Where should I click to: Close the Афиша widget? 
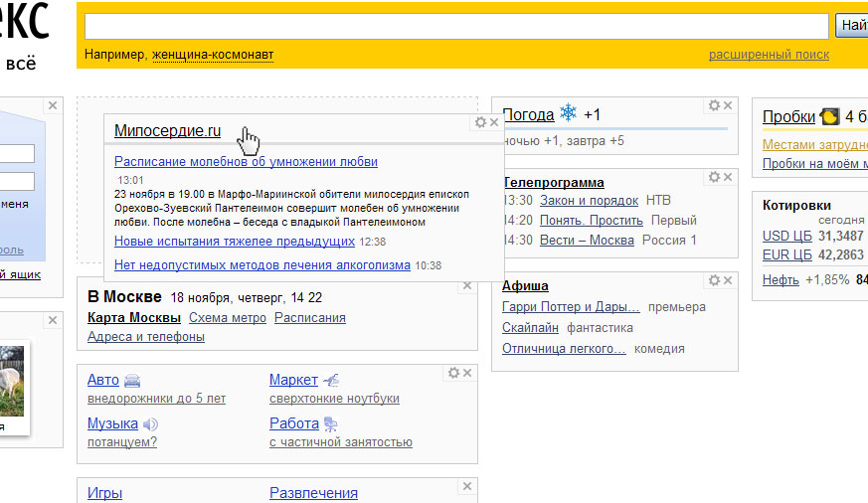pos(728,280)
